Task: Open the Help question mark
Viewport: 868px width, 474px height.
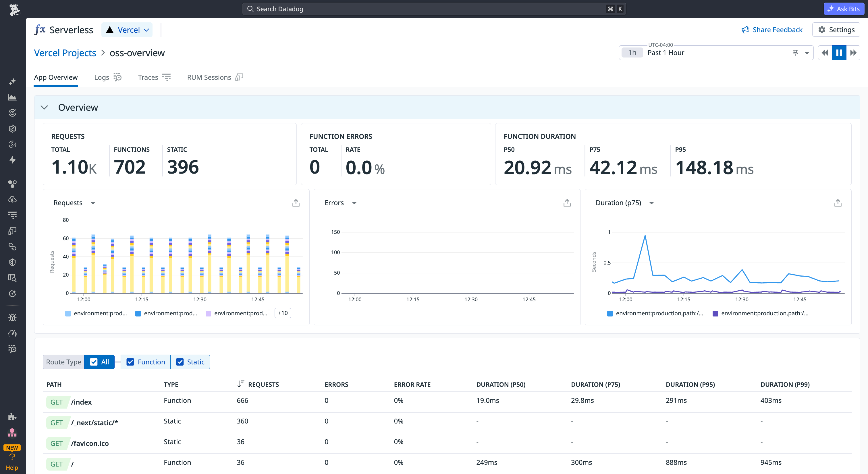Action: 12,457
